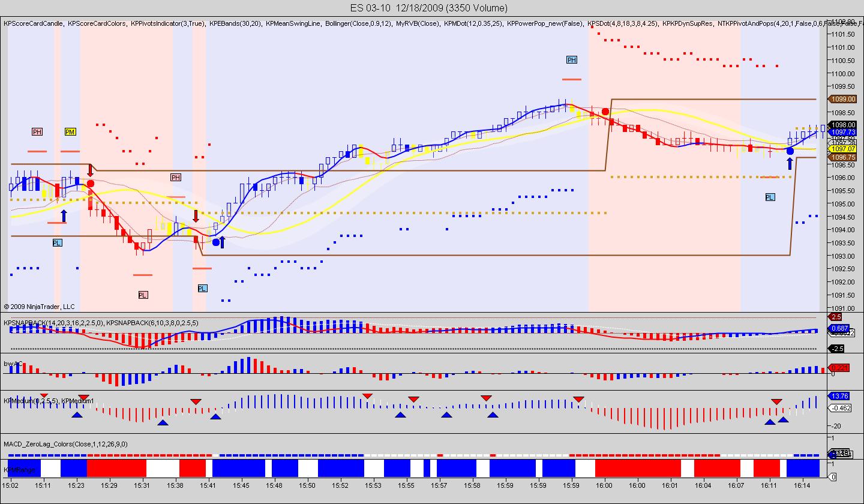This screenshot has width=864, height=504.
Task: Select the yellow 1097.07 price marker
Action: click(842, 148)
